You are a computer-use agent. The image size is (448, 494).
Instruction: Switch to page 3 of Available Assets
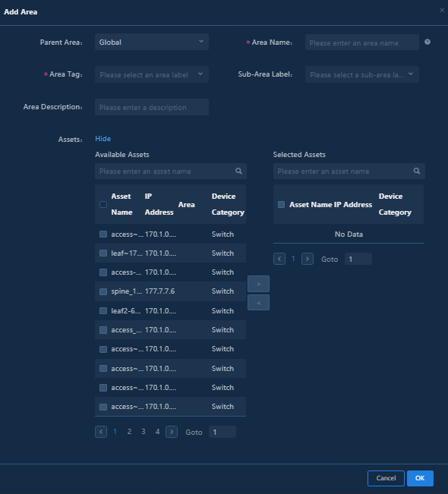tap(144, 432)
